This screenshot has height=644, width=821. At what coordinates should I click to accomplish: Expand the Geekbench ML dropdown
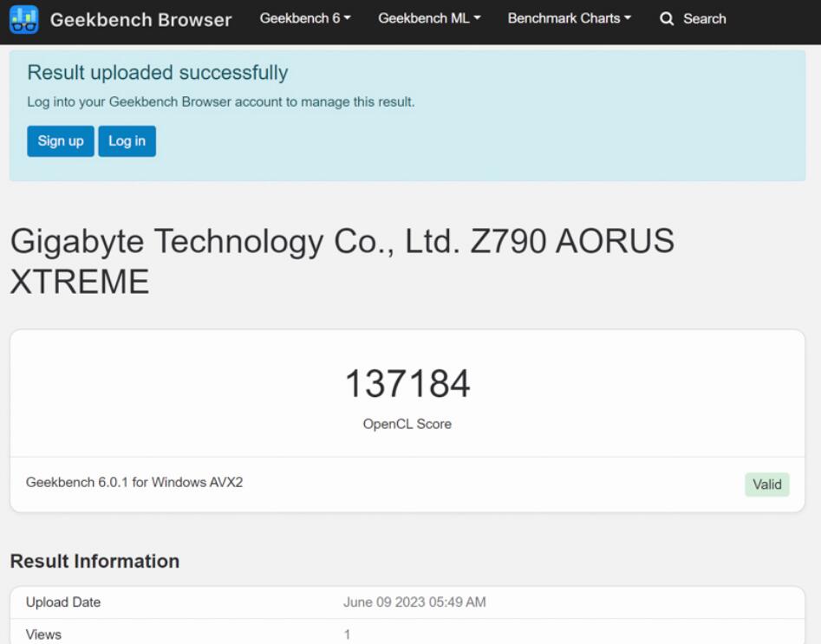point(427,18)
